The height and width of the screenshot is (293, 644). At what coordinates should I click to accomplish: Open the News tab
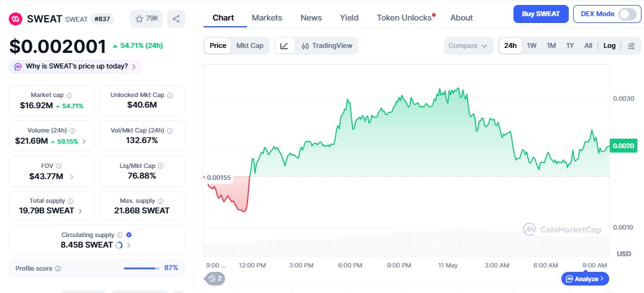pos(311,17)
